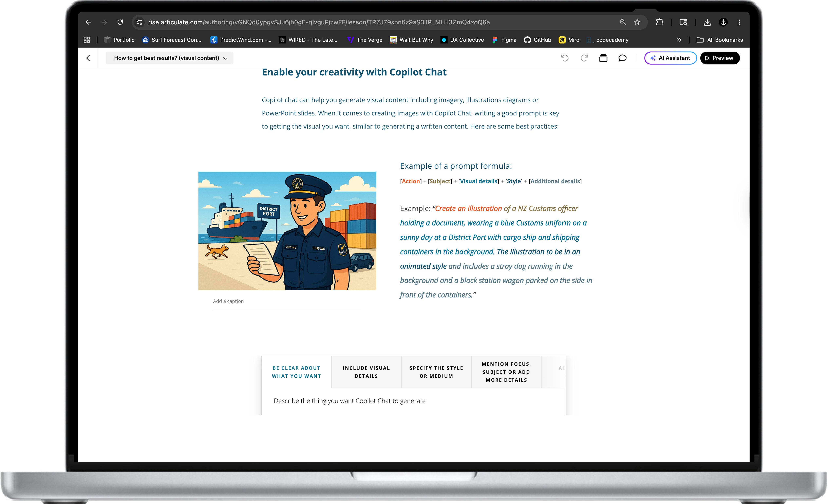The width and height of the screenshot is (828, 504).
Task: Click the tab text Describe the thing you want
Action: click(350, 401)
